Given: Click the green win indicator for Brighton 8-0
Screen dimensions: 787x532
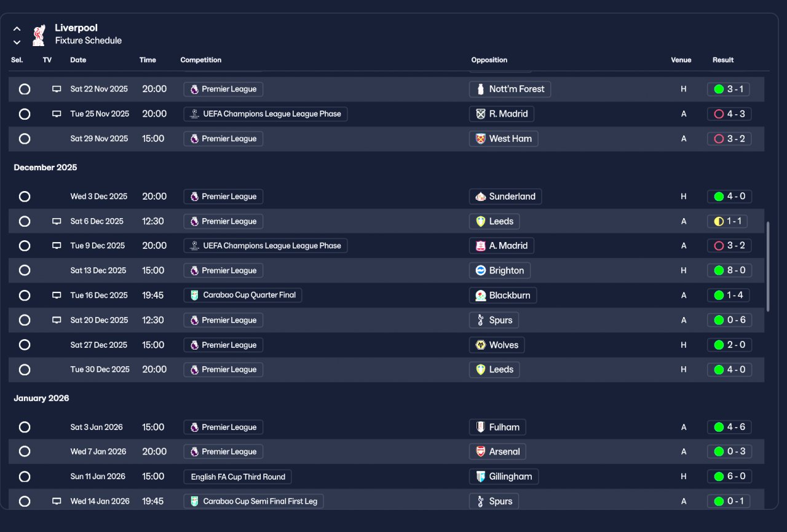Looking at the screenshot, I should pos(719,270).
